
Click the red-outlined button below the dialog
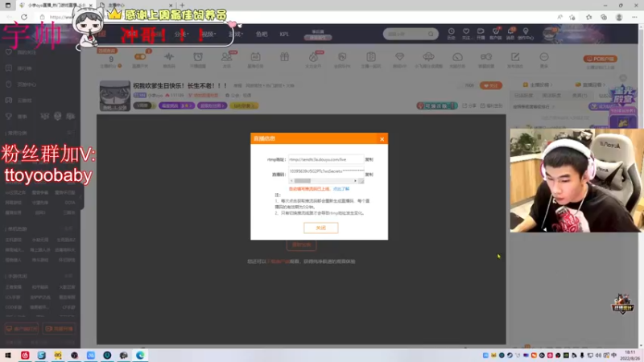[x=301, y=245]
